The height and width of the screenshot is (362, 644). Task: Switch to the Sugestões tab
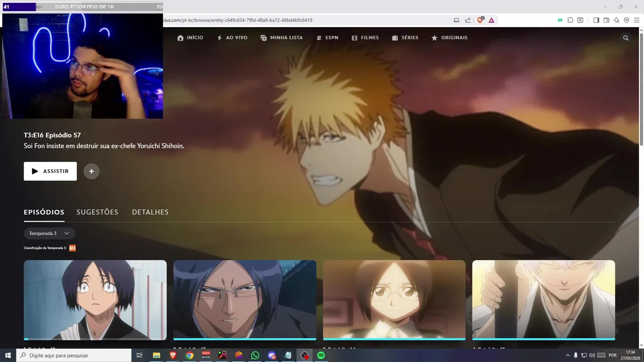(97, 212)
